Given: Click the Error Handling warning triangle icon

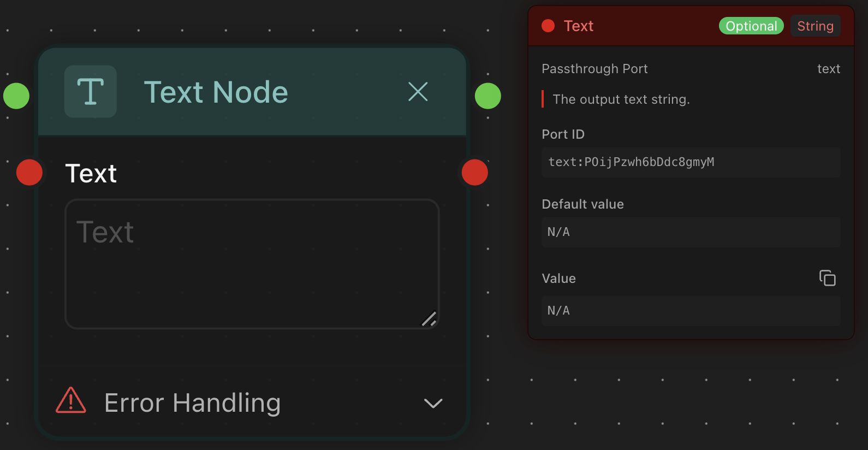Looking at the screenshot, I should pyautogui.click(x=71, y=401).
